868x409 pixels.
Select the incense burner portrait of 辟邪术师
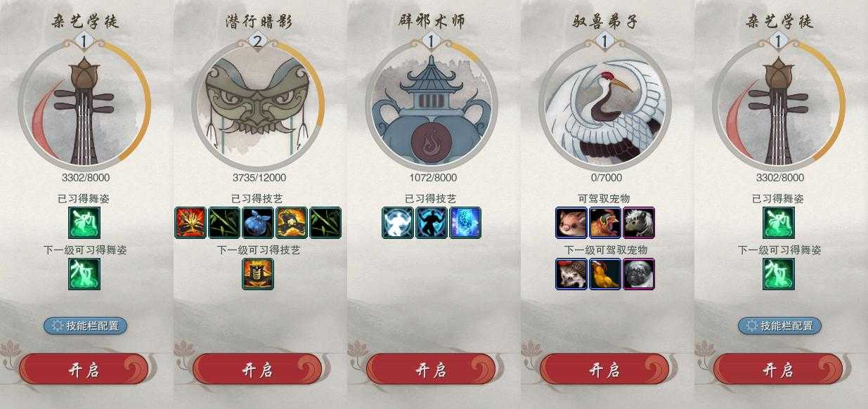431,104
